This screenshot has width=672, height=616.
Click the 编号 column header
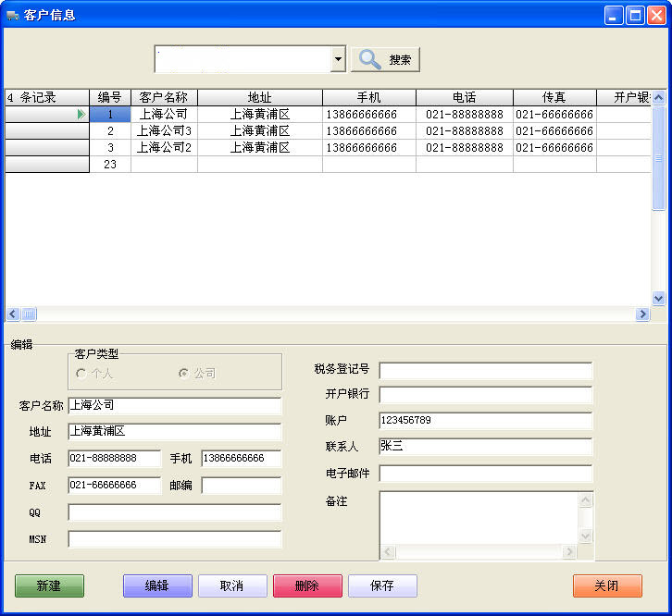pos(110,97)
